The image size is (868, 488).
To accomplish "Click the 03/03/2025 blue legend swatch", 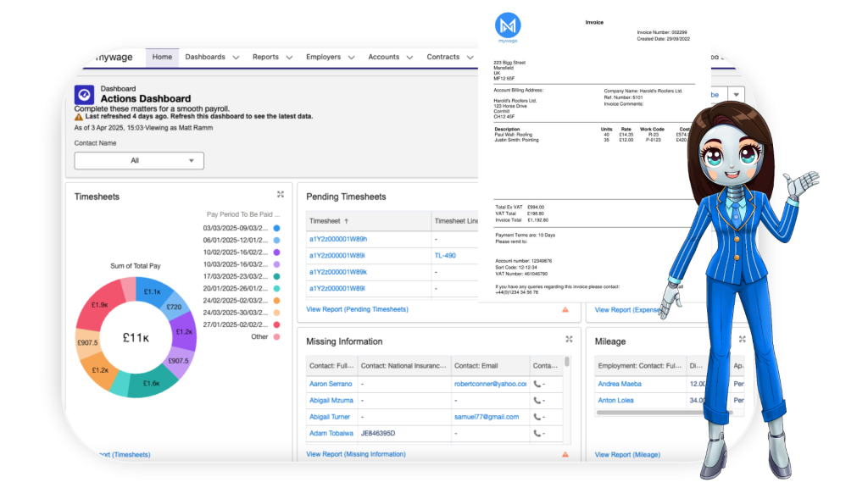I will pos(276,229).
